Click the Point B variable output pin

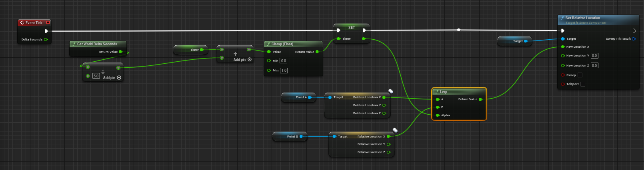[301, 136]
